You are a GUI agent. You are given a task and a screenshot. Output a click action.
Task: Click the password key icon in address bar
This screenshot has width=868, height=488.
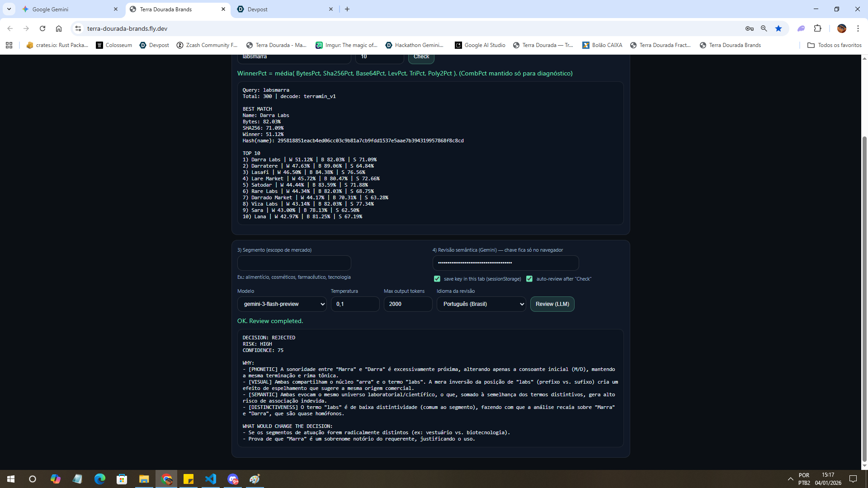[x=750, y=28]
